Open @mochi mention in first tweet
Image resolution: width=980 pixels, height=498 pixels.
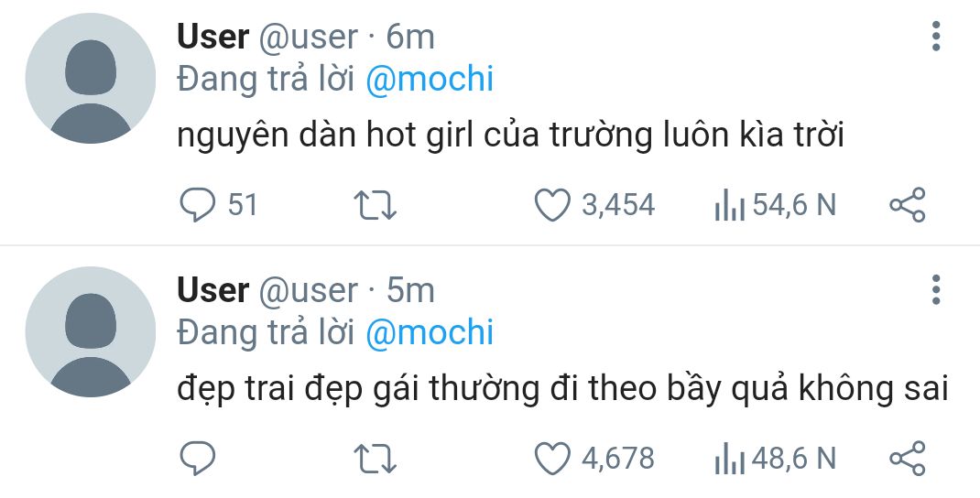pos(430,80)
